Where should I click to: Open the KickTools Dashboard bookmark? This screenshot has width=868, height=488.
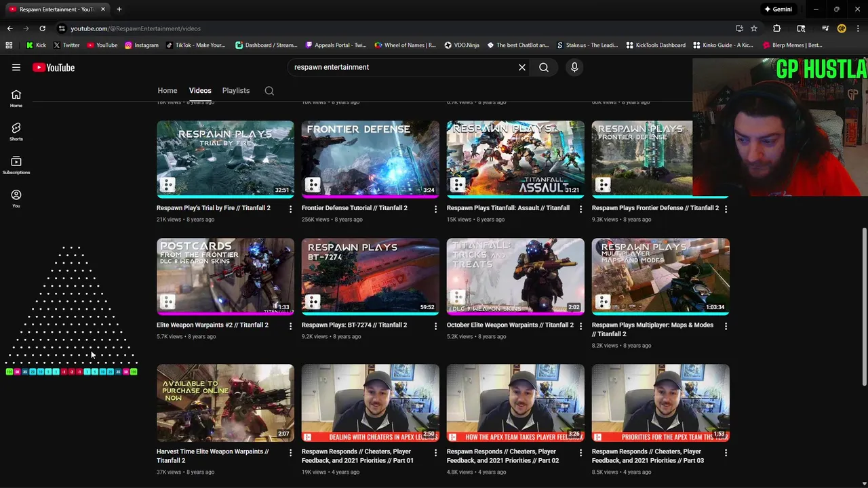(x=655, y=45)
